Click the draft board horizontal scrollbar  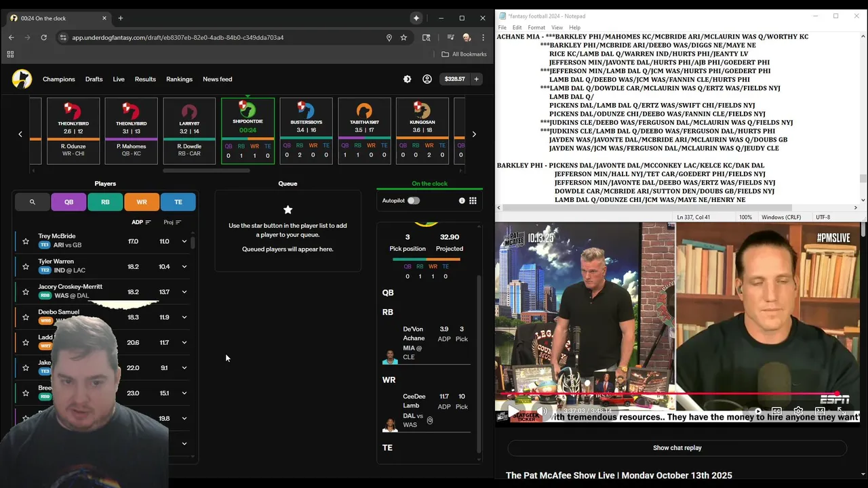click(x=206, y=170)
